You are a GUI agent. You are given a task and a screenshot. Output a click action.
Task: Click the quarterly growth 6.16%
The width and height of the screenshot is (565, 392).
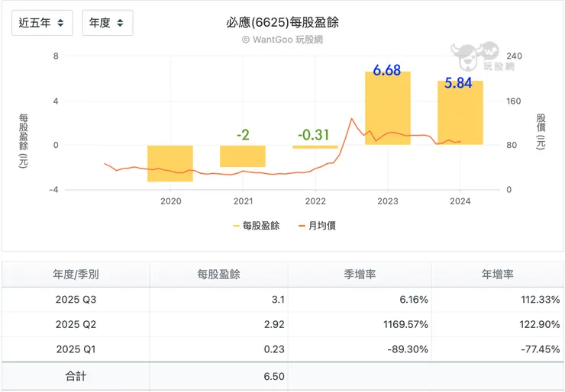point(414,300)
